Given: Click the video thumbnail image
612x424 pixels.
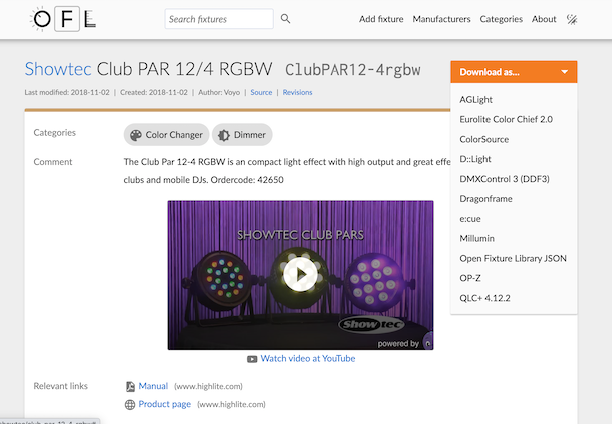Looking at the screenshot, I should (x=300, y=275).
